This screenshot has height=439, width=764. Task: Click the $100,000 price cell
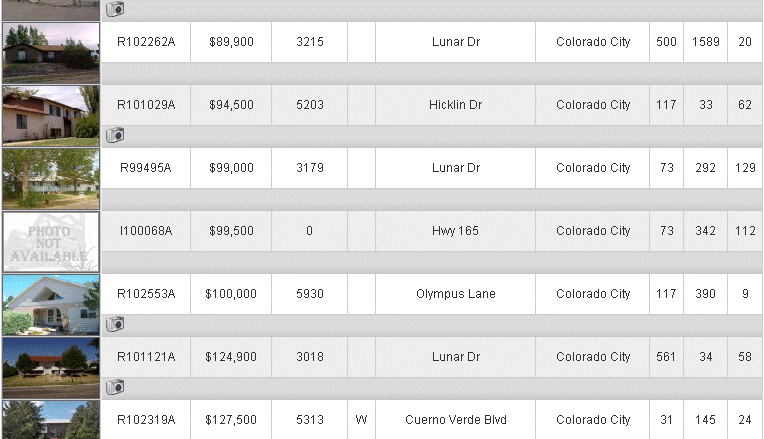pos(231,294)
